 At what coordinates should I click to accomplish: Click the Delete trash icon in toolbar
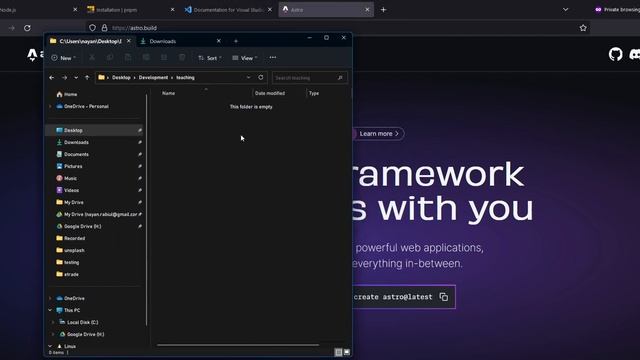pos(182,58)
